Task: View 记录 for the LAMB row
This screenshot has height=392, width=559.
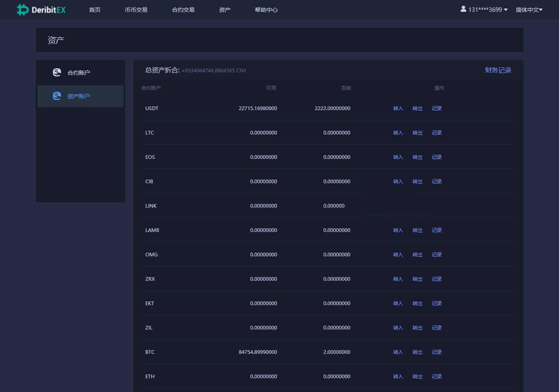Action: 436,230
